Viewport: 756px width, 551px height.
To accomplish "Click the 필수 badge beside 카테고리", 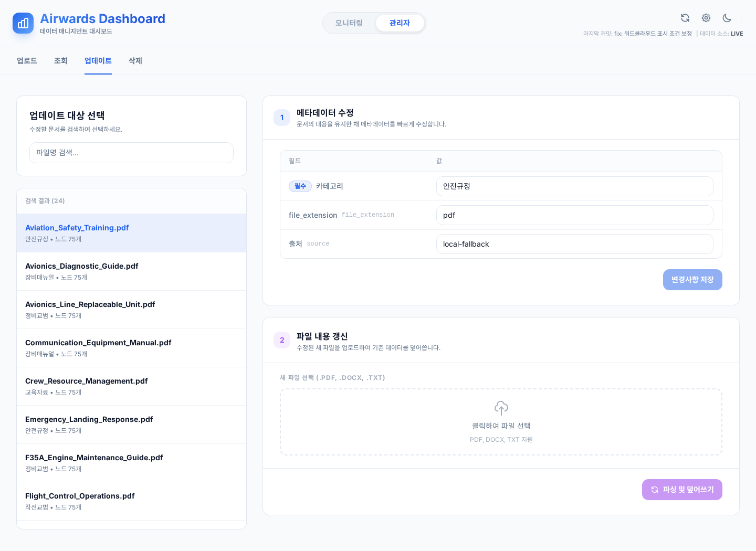I will (x=300, y=186).
